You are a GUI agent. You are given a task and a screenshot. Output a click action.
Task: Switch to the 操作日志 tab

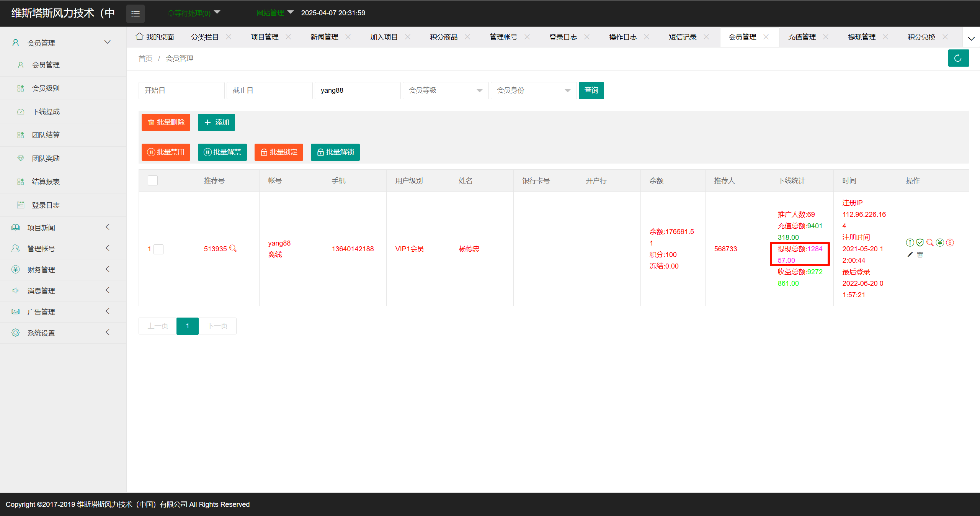623,37
